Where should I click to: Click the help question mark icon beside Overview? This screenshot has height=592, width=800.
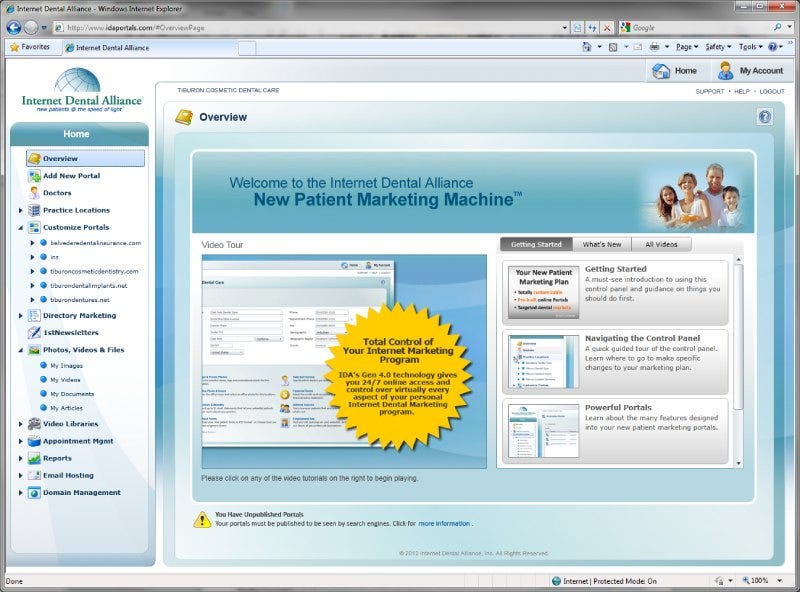pos(764,117)
